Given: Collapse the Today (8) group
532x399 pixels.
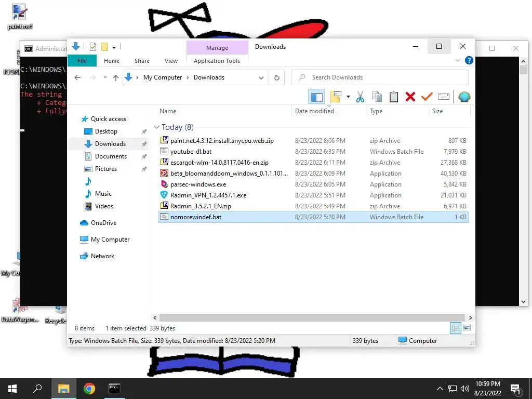Looking at the screenshot, I should click(156, 127).
